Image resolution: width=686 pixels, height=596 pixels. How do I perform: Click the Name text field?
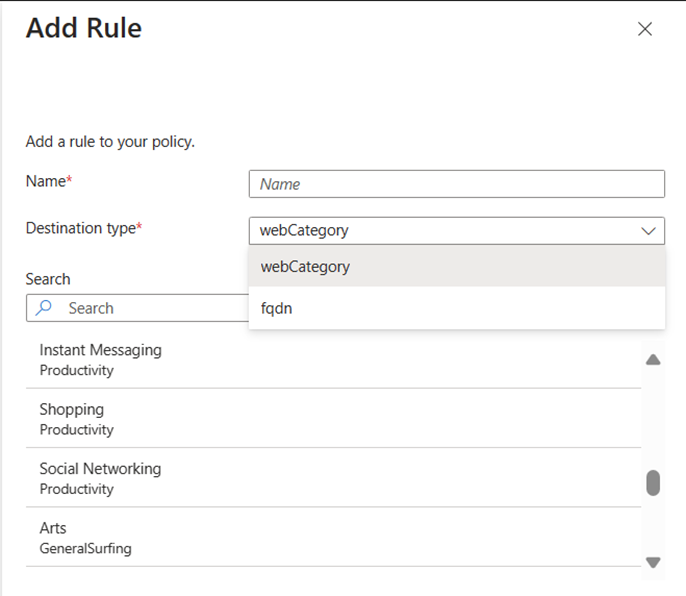pos(456,184)
